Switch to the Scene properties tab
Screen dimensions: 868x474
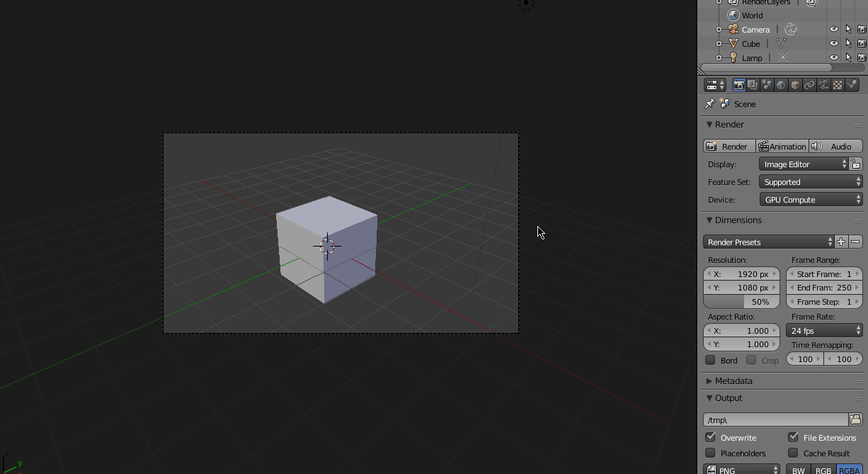pos(767,84)
